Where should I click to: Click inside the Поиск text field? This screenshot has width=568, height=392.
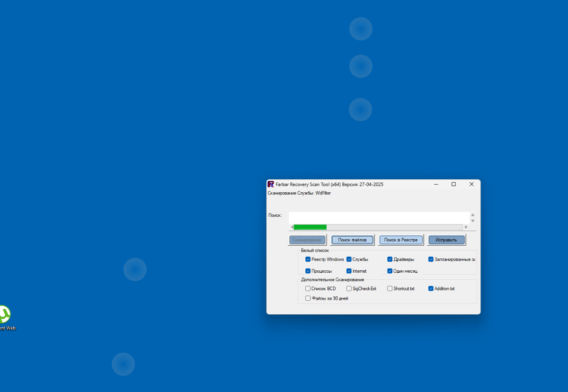click(x=379, y=218)
